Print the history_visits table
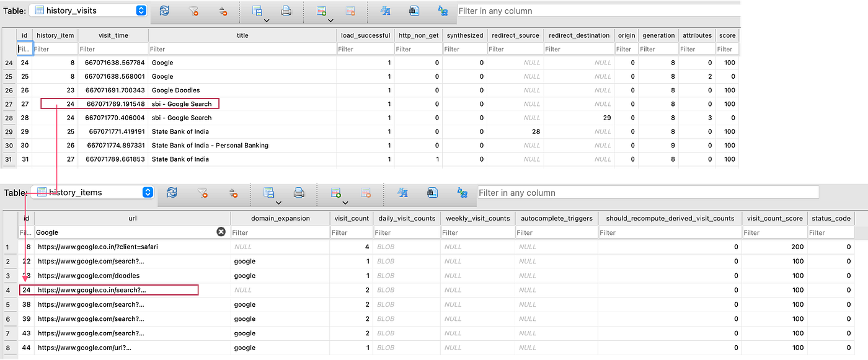 (286, 11)
